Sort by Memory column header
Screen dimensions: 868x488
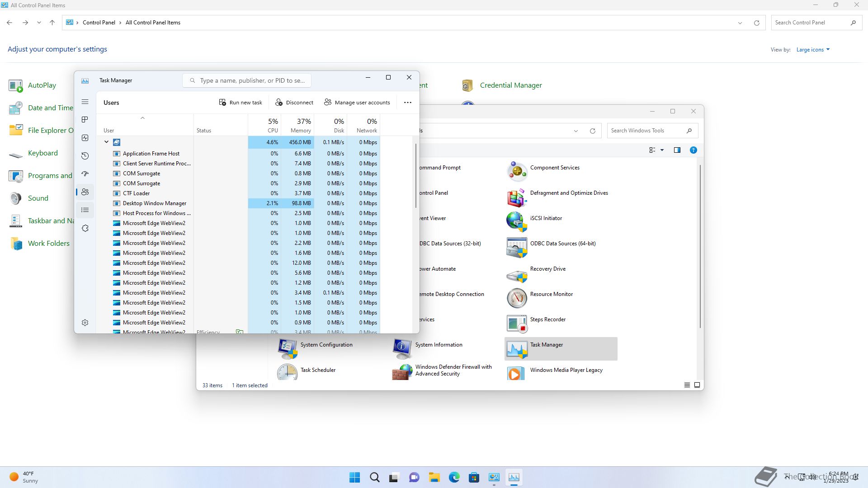(297, 125)
